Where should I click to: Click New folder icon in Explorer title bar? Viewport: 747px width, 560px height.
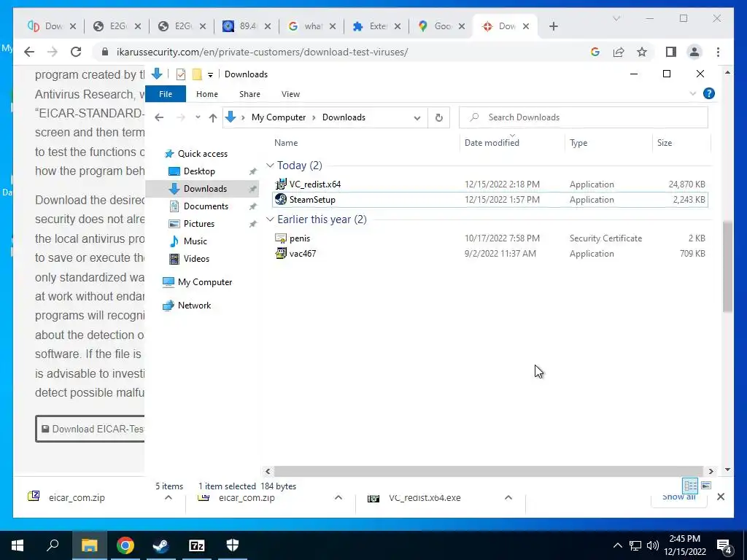point(197,74)
